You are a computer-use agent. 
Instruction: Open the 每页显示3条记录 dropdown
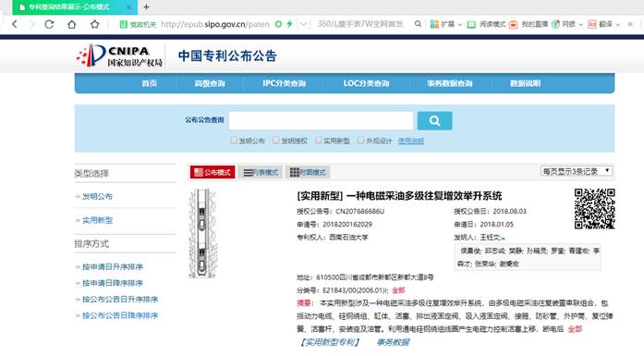click(x=577, y=171)
